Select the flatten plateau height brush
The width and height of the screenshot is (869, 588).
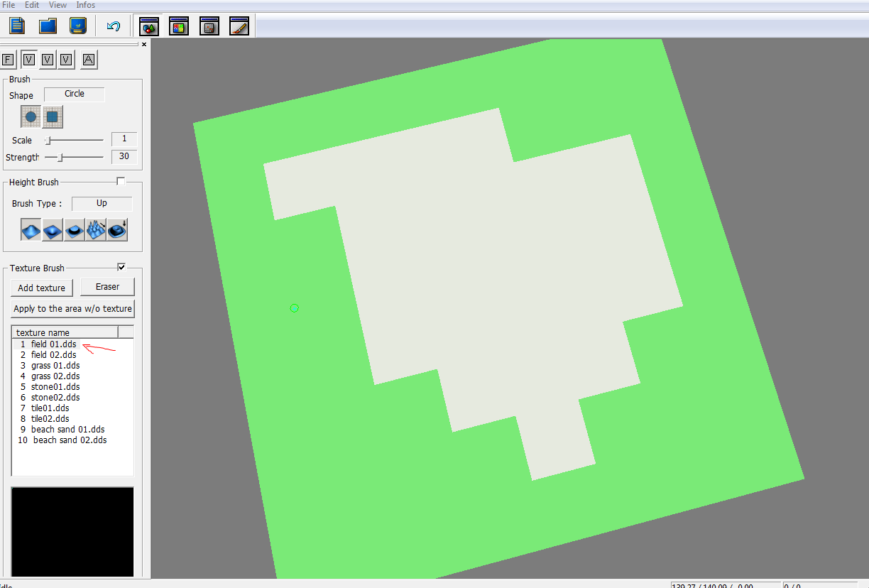point(75,229)
